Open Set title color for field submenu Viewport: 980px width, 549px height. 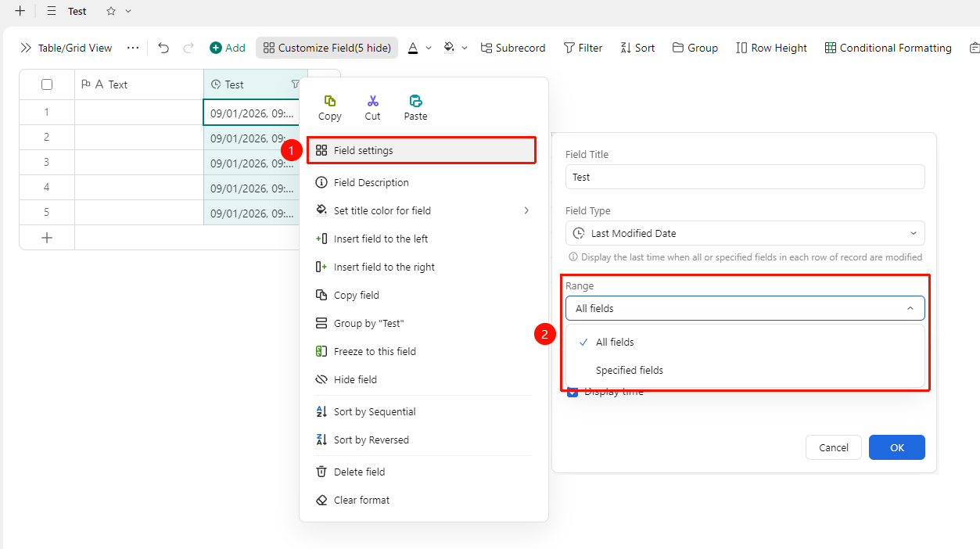[423, 210]
